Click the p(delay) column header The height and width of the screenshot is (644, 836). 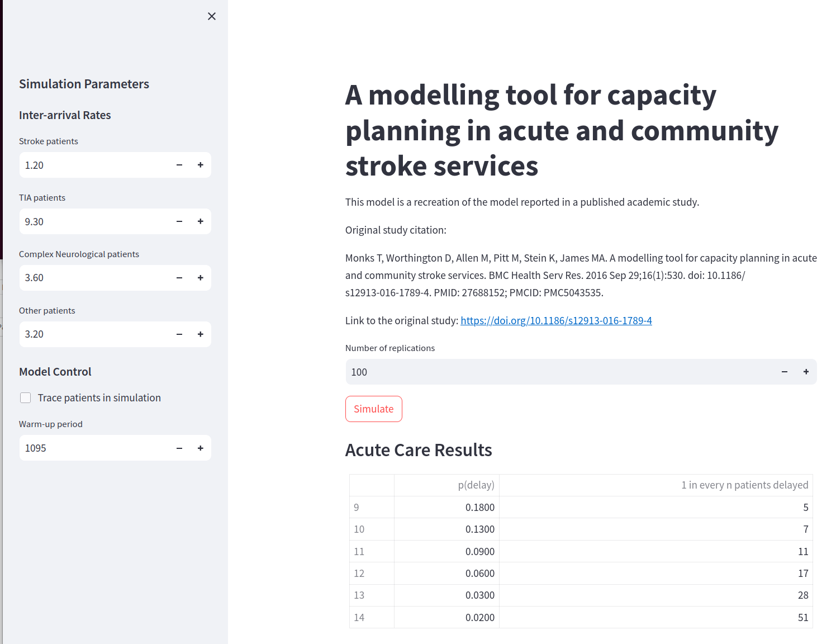coord(476,485)
